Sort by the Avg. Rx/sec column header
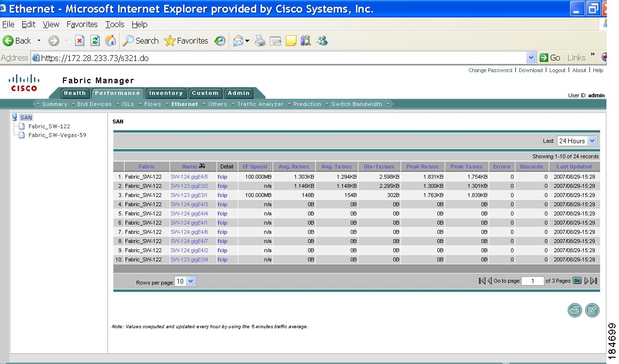The image size is (619, 364). pyautogui.click(x=294, y=167)
